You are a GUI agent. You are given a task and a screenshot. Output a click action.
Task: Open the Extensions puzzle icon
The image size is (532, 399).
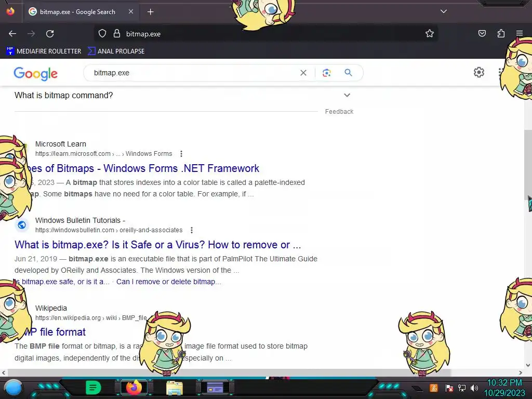(501, 33)
